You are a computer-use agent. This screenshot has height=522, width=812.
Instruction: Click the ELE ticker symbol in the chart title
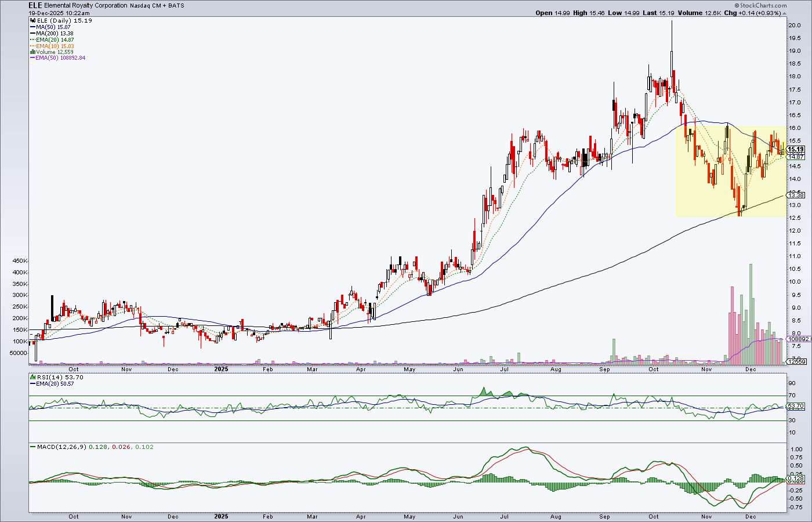(x=36, y=5)
